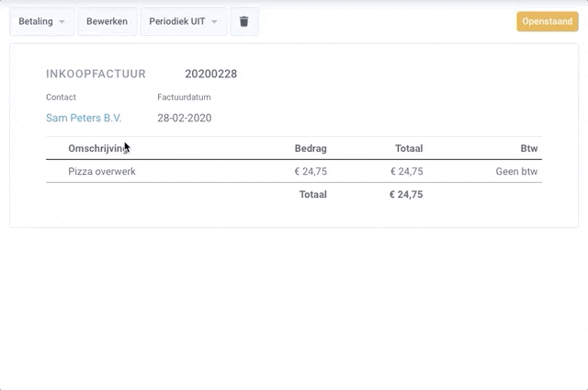The height and width of the screenshot is (390, 588).
Task: Click the INKOOPFACTUUR heading
Action: click(95, 74)
